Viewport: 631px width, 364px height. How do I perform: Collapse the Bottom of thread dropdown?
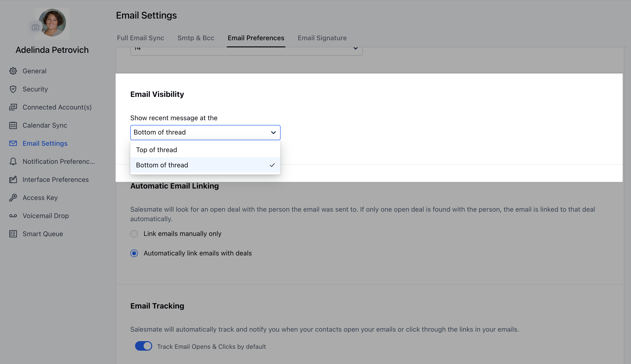[x=273, y=133]
